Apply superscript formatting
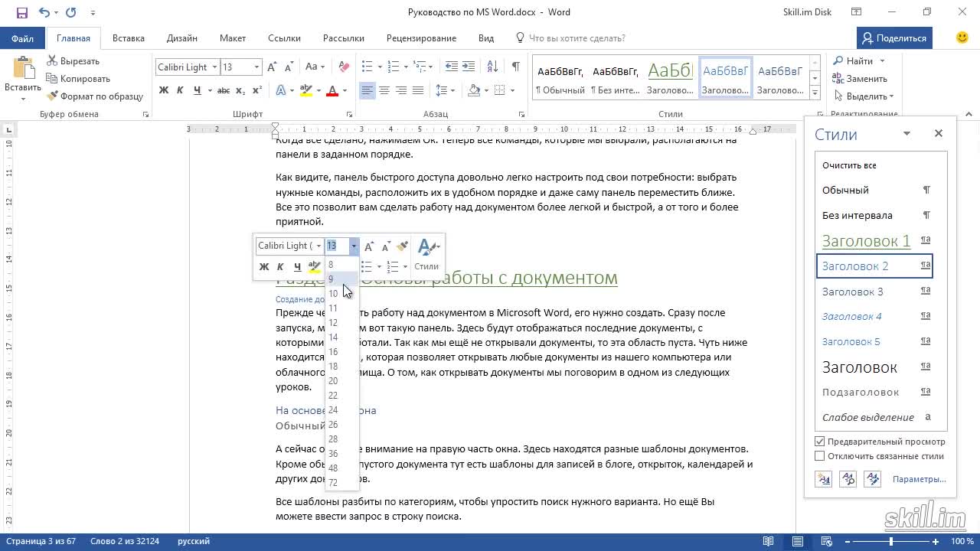 point(256,90)
